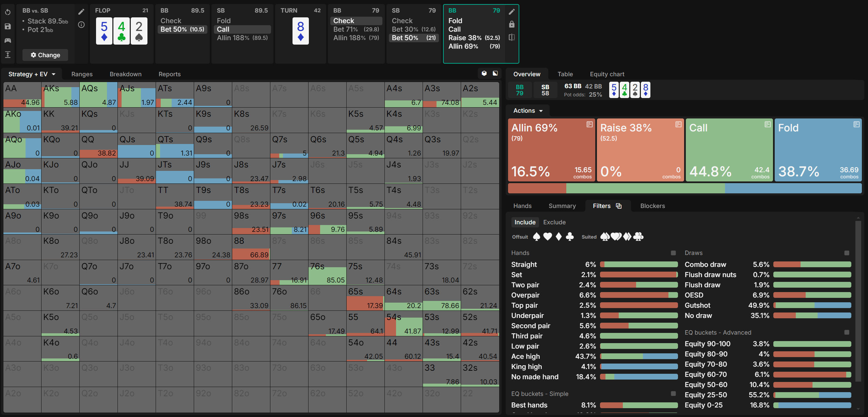Click the blue Fold action color card
Screen dimensions: 868x417
pyautogui.click(x=818, y=150)
